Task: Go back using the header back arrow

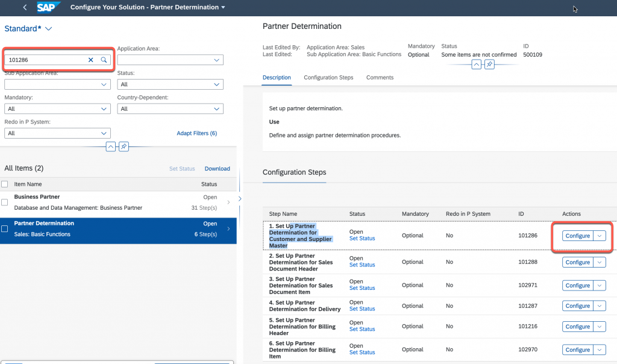Action: (25, 7)
